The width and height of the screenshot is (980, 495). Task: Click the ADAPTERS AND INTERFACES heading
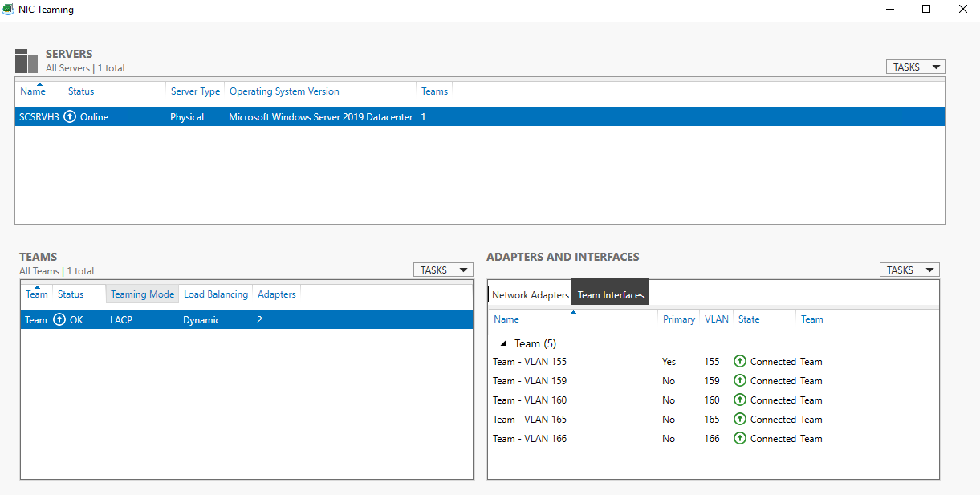tap(563, 257)
